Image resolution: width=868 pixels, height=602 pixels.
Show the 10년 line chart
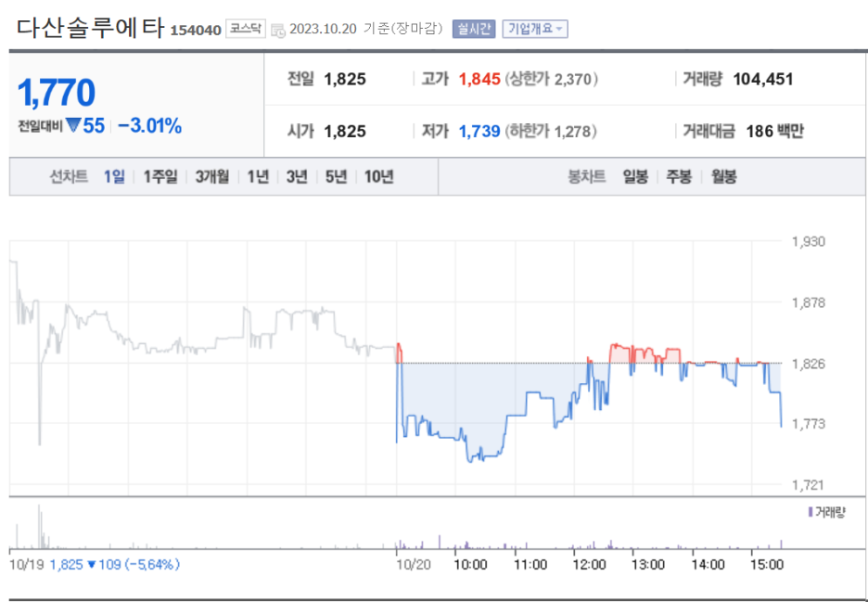point(378,176)
